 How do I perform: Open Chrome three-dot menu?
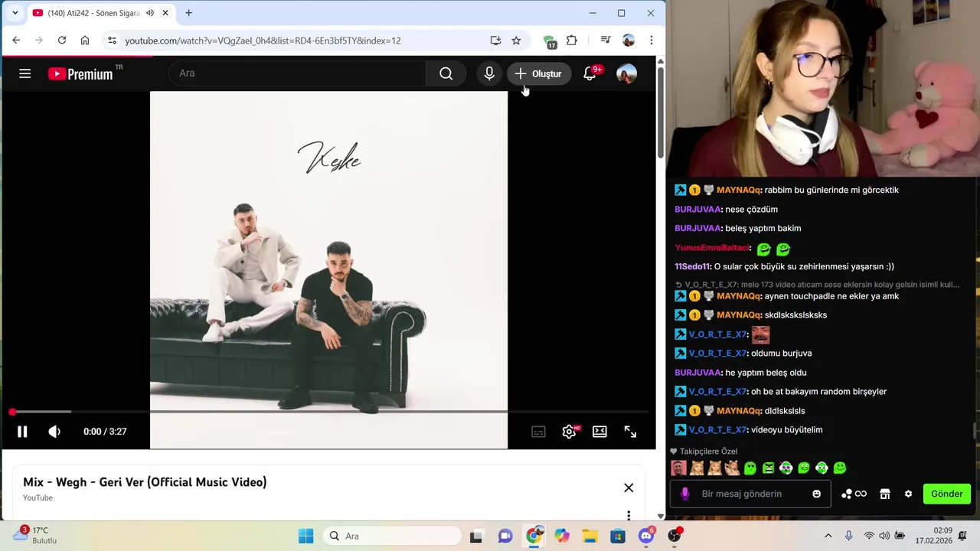652,41
